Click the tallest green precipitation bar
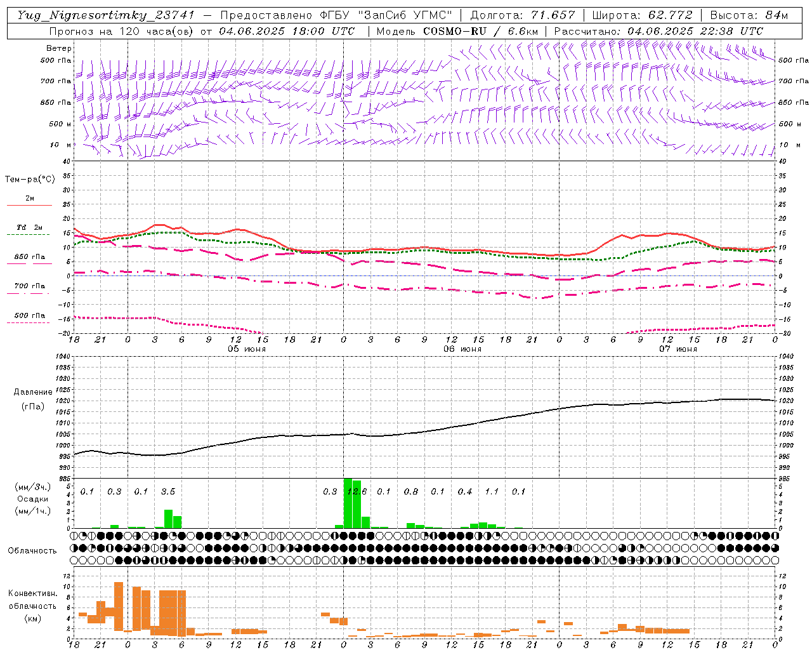 pos(348,503)
